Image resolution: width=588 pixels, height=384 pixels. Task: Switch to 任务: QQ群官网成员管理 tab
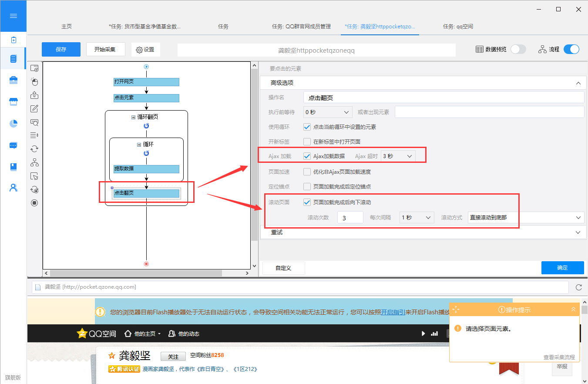pos(301,26)
